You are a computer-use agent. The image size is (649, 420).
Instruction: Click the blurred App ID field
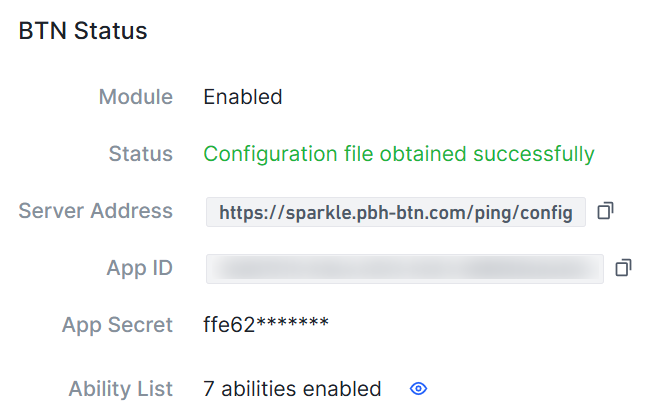pyautogui.click(x=404, y=268)
